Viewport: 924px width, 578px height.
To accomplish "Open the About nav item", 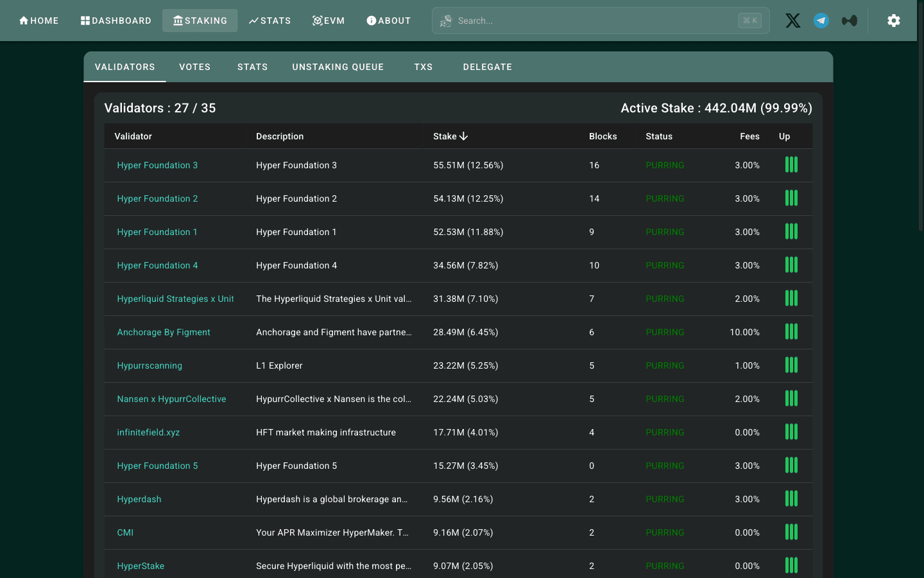I will coord(388,21).
